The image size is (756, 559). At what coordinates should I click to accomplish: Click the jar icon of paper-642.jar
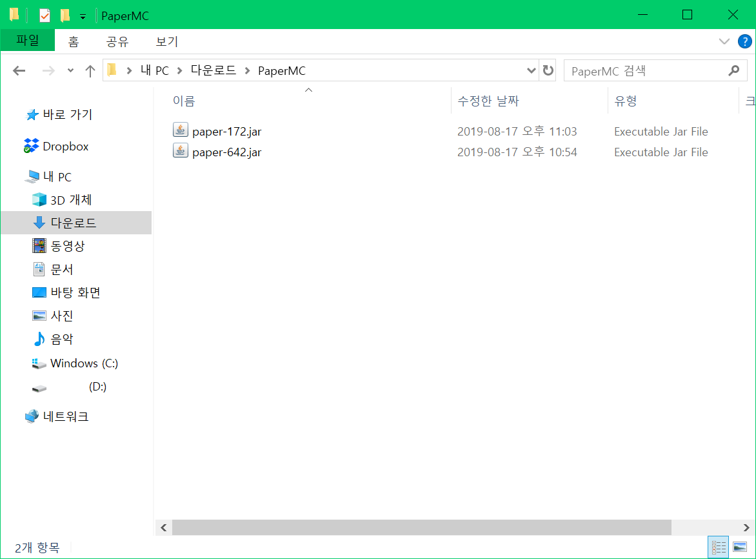(181, 150)
